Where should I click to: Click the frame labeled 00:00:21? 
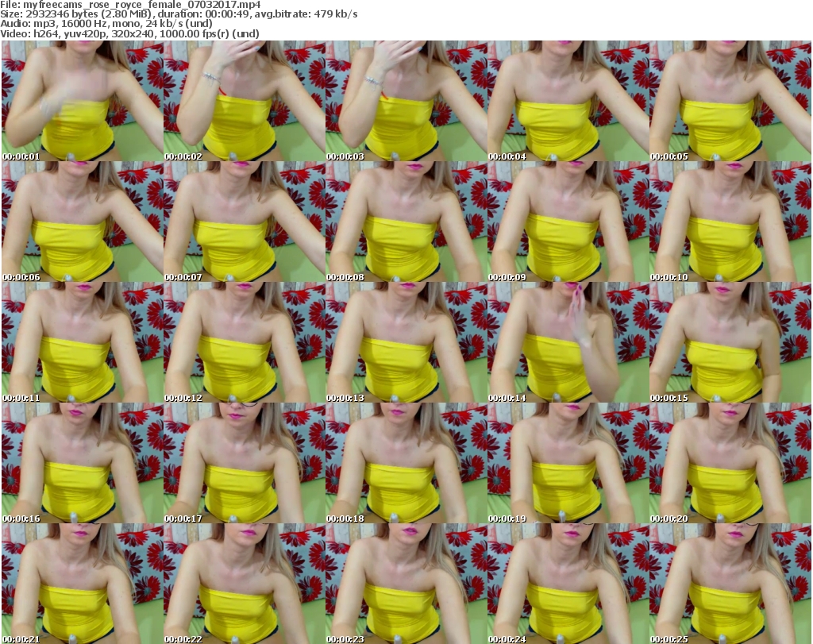coord(83,584)
